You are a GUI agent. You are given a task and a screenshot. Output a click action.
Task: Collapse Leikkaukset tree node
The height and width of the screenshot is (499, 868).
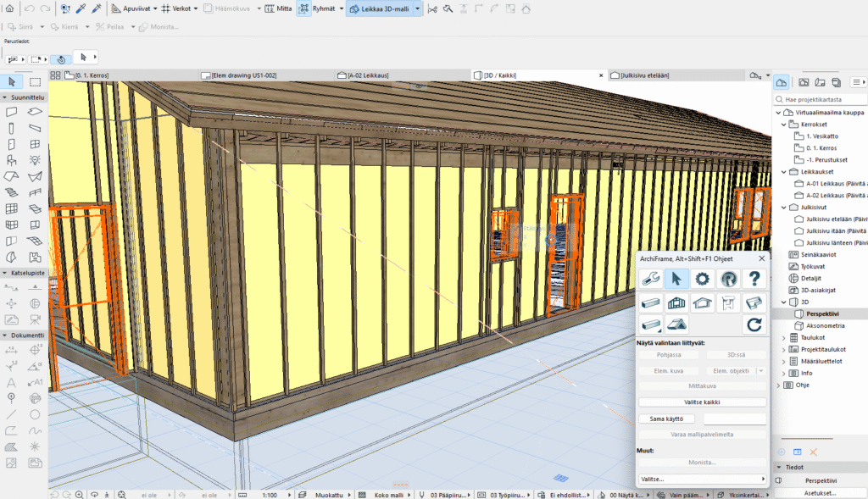[x=784, y=172]
